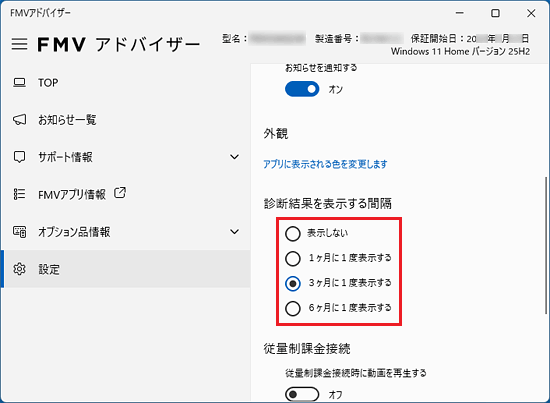Click the 従量制課金接続 heading
Viewport: 550px width, 403px height.
click(x=307, y=349)
